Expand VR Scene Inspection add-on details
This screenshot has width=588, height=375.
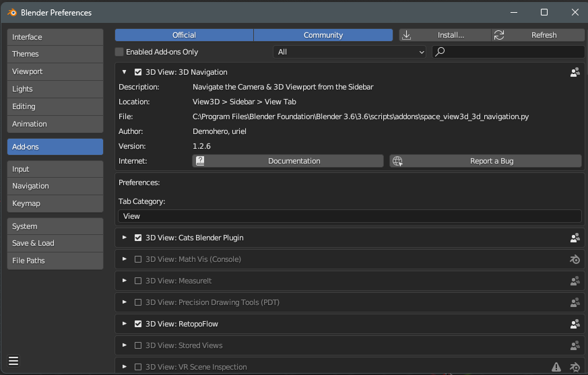click(x=125, y=367)
